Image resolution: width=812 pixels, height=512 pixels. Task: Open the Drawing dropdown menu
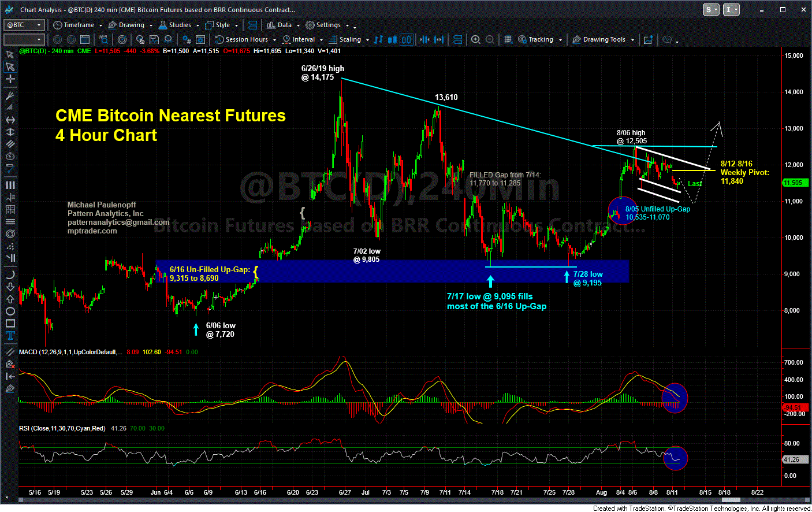[x=130, y=25]
